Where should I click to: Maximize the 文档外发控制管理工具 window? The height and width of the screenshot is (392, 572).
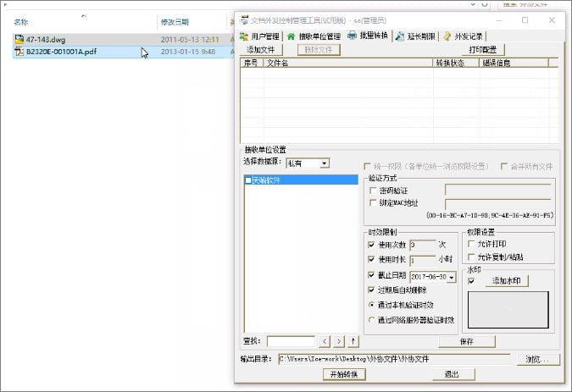pos(525,20)
